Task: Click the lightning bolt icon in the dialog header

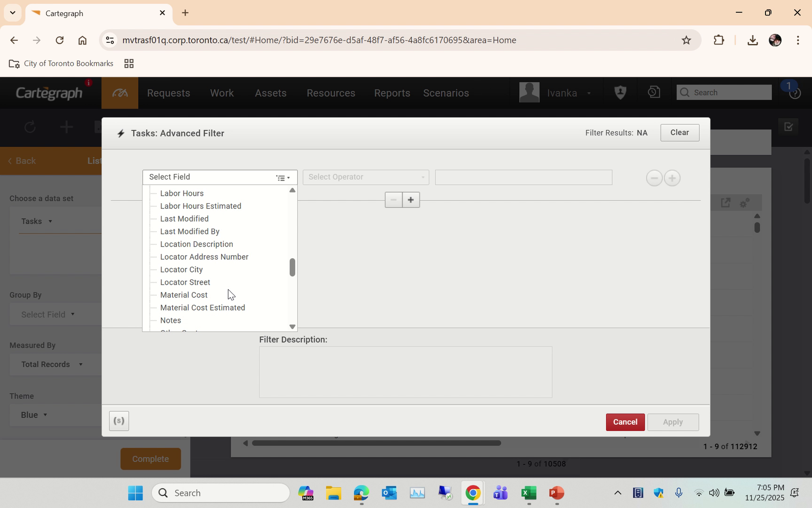Action: tap(121, 133)
